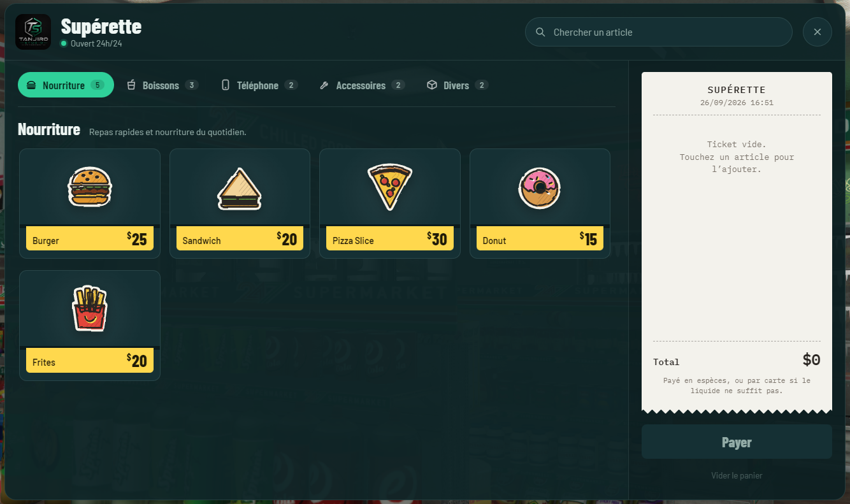
Task: Click the magnifier icon in search bar
Action: 540,32
